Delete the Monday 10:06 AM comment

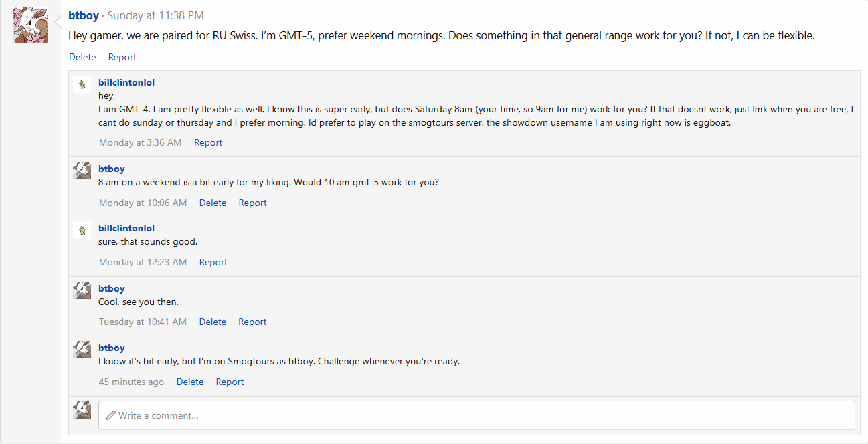point(213,203)
